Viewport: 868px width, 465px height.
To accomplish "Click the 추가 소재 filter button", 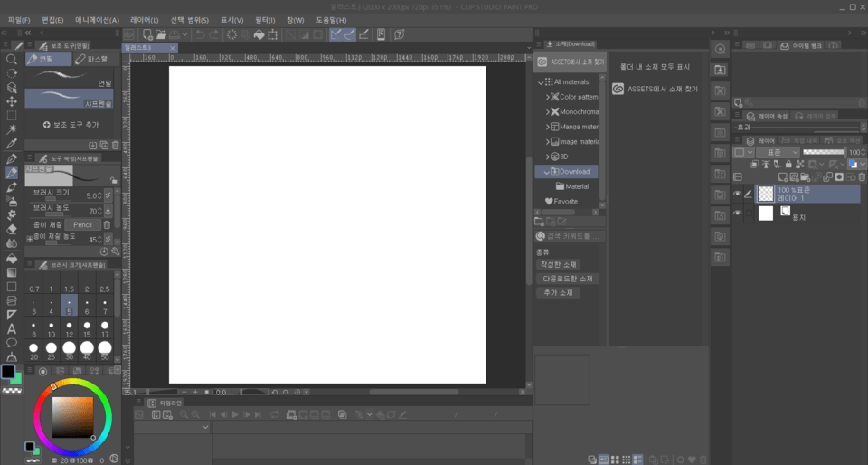I will point(558,293).
